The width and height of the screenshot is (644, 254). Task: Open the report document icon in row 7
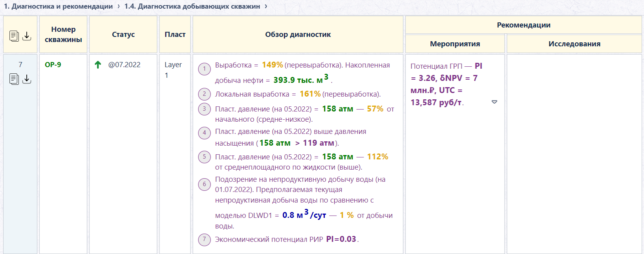tap(14, 79)
